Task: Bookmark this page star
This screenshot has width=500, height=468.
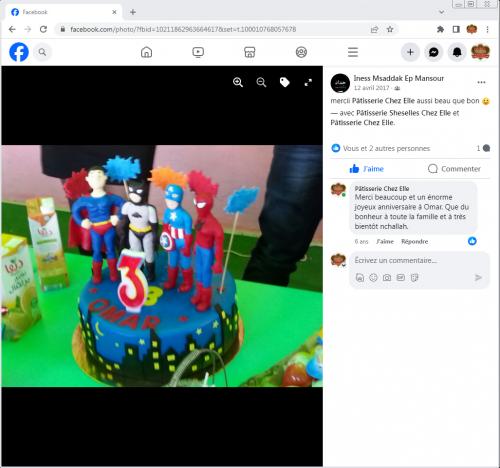Action: [x=390, y=29]
